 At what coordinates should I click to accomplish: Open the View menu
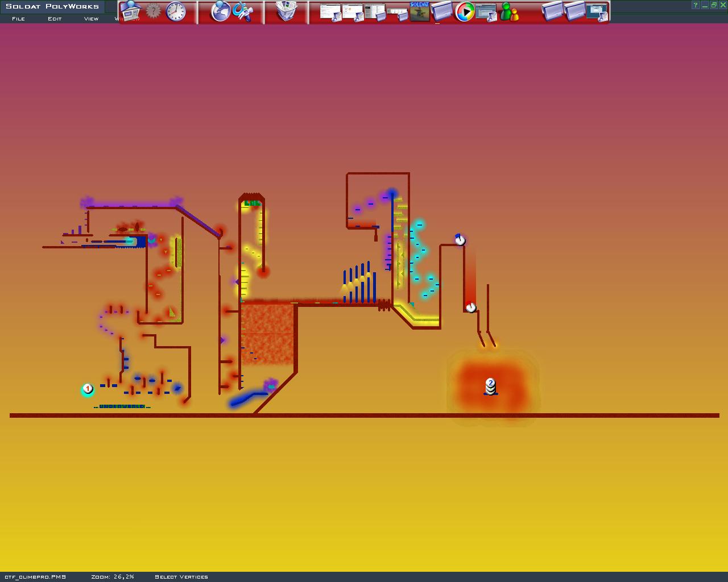91,19
